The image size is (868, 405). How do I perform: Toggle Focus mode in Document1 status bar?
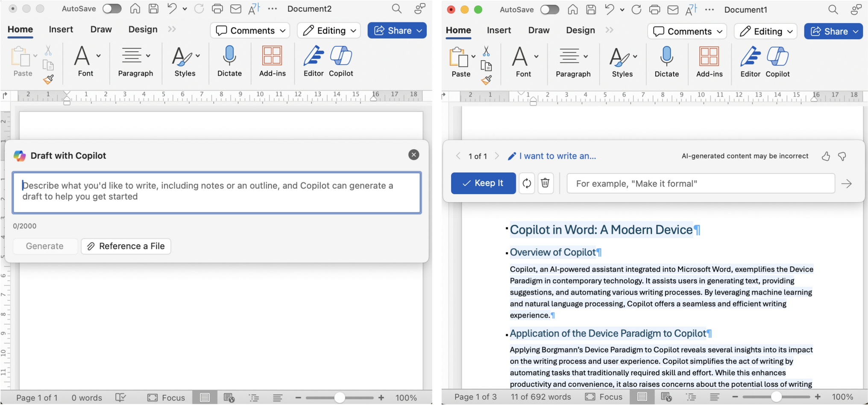[603, 397]
